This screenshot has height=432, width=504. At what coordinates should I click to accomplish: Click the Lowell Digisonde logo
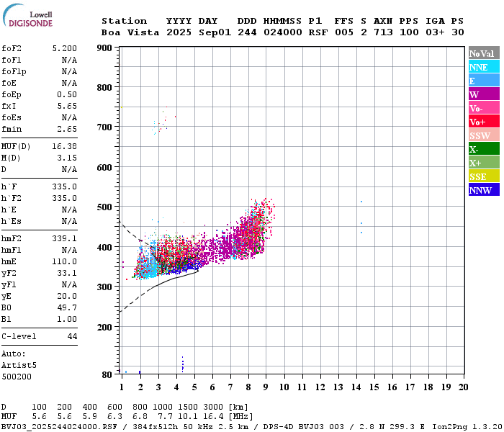pyautogui.click(x=27, y=15)
